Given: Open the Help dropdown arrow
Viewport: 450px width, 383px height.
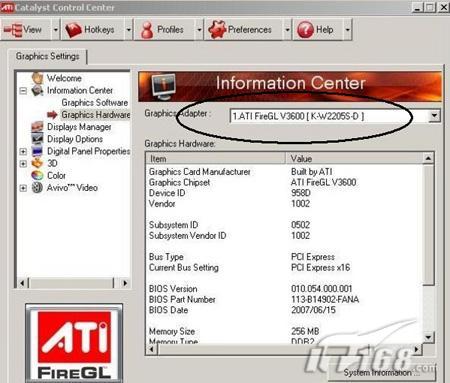Looking at the screenshot, I should (x=347, y=30).
